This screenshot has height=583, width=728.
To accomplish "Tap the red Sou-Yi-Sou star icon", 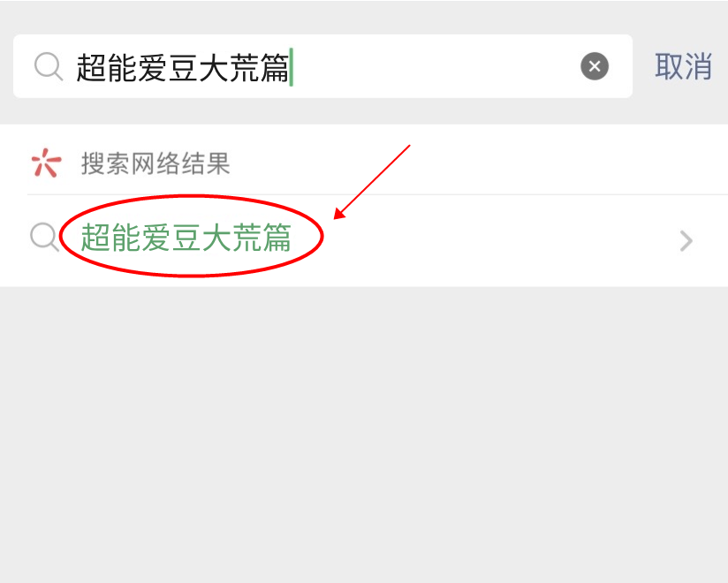I will tap(46, 163).
